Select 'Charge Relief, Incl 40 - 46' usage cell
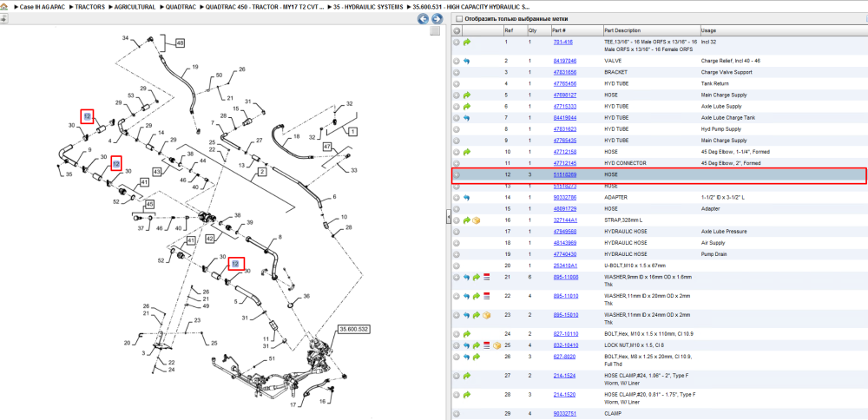Viewport: 868px width, 420px height. (x=731, y=61)
